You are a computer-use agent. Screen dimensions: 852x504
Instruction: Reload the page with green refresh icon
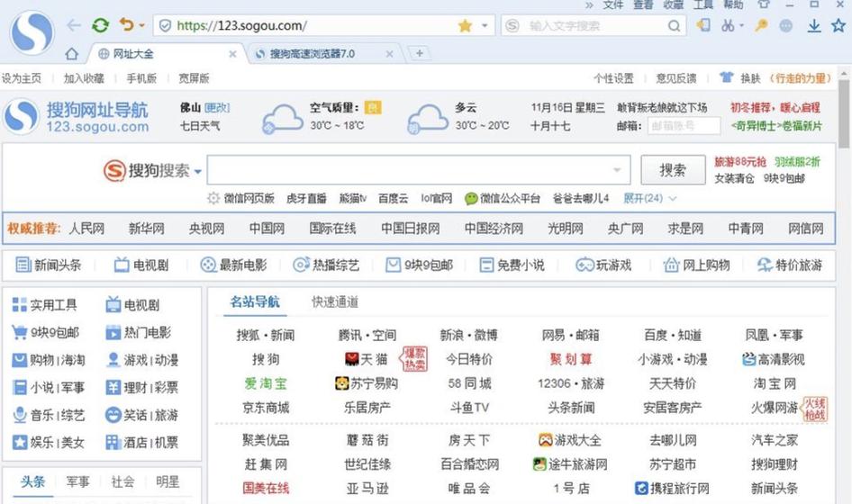[x=101, y=25]
